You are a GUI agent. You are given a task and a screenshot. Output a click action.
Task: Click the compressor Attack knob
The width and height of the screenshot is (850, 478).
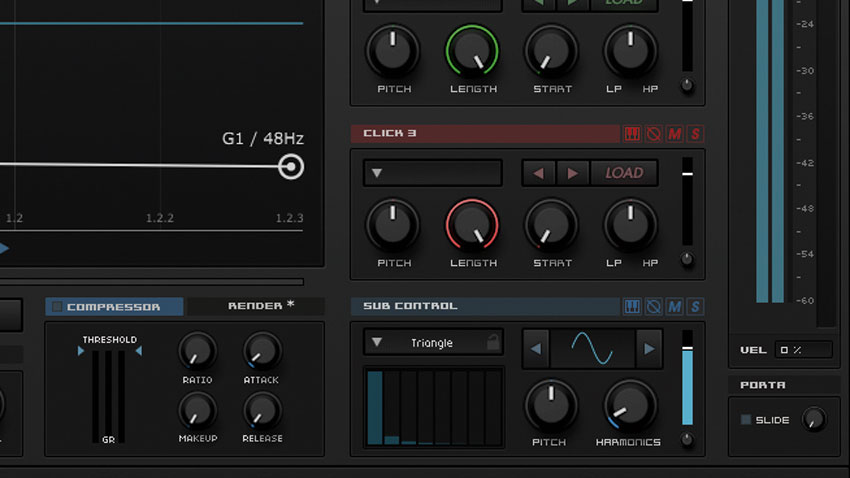tap(262, 351)
